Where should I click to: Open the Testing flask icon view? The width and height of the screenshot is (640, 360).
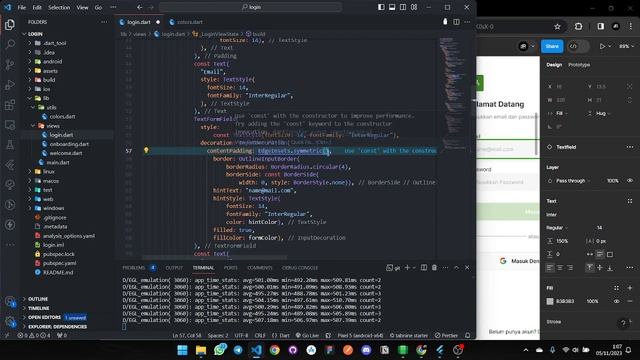10,144
